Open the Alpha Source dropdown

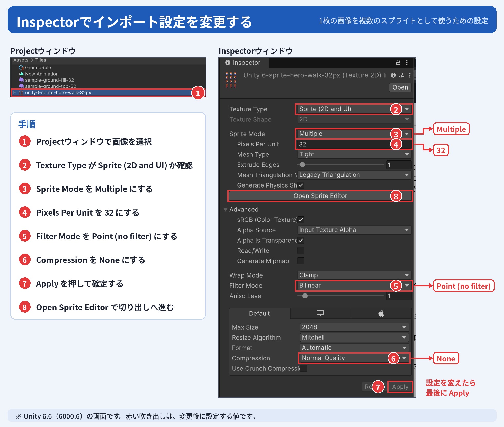pyautogui.click(x=354, y=230)
